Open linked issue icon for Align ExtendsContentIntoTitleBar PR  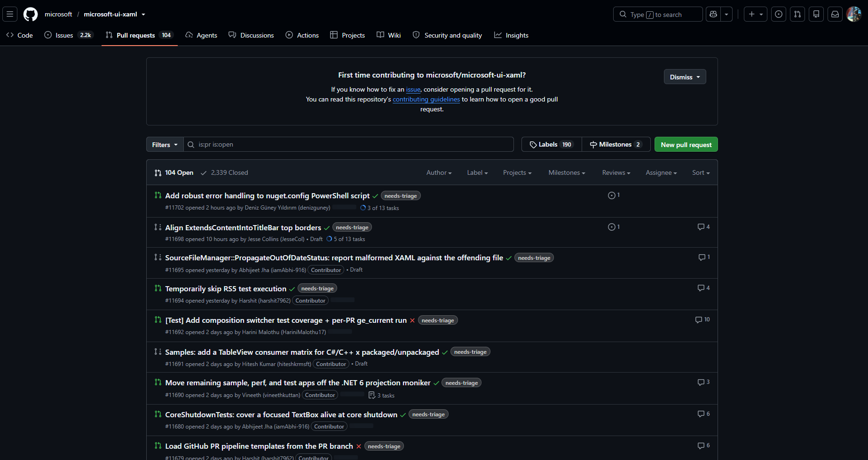[x=614, y=227]
